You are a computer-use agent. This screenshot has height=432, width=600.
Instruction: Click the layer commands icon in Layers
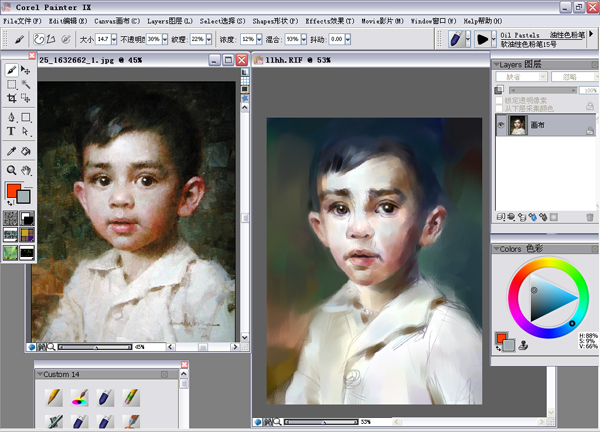pyautogui.click(x=501, y=217)
